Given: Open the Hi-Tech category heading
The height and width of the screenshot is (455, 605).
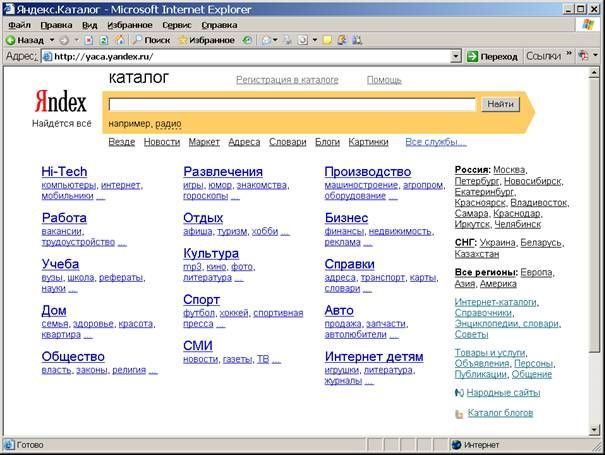Looking at the screenshot, I should pyautogui.click(x=64, y=172).
